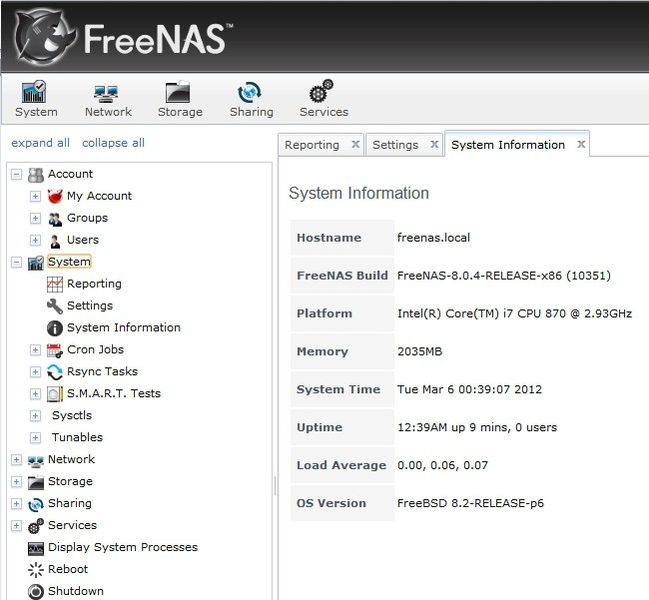
Task: Open the System toolbar icon
Action: [x=34, y=91]
